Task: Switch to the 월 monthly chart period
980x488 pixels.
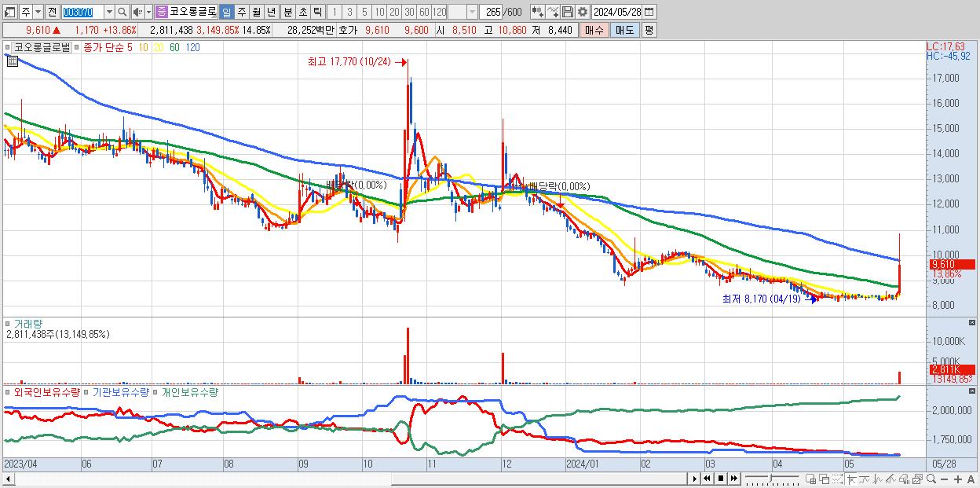Action: point(256,12)
